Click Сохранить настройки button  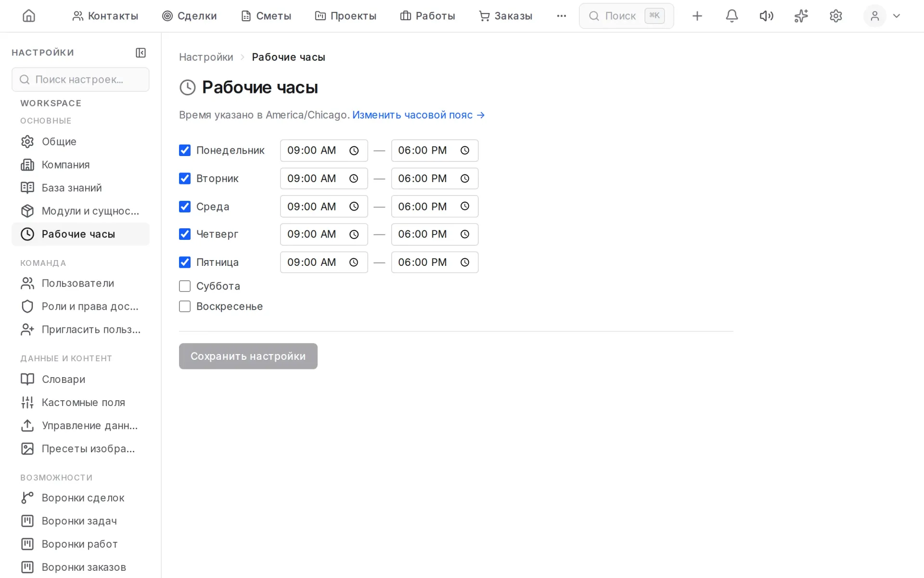pyautogui.click(x=248, y=356)
